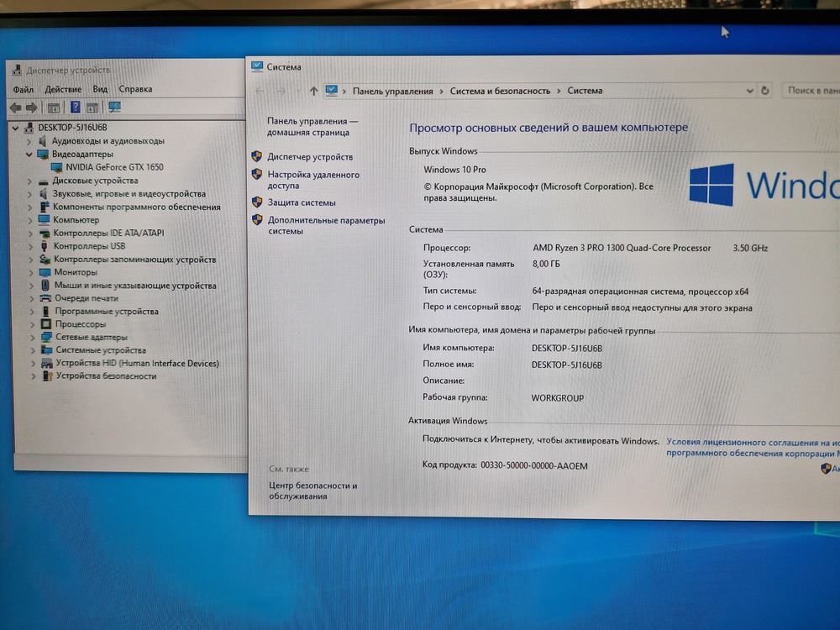Open the Вид menu in Device Manager
Image resolution: width=840 pixels, height=630 pixels.
(100, 89)
